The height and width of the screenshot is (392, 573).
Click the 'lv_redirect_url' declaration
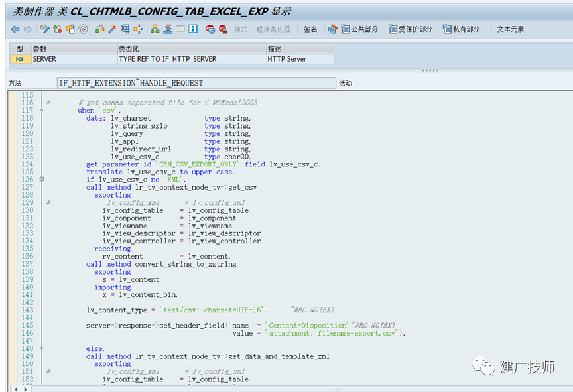(141, 149)
